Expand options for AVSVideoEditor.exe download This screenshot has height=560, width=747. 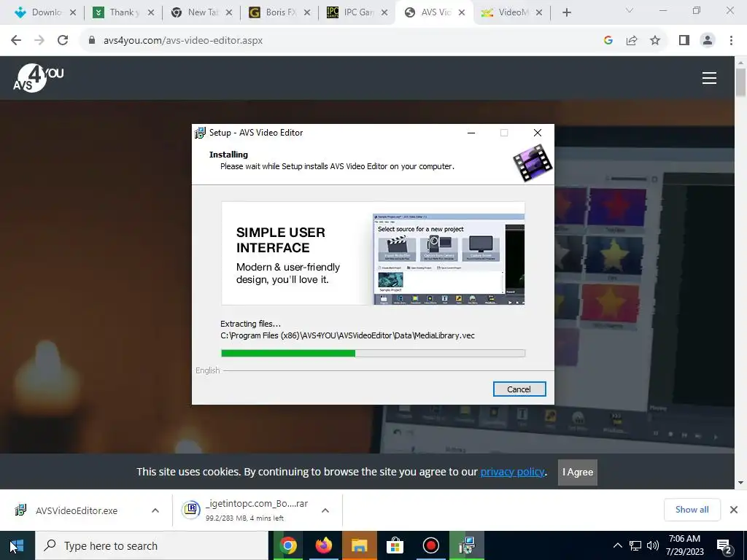pos(155,510)
